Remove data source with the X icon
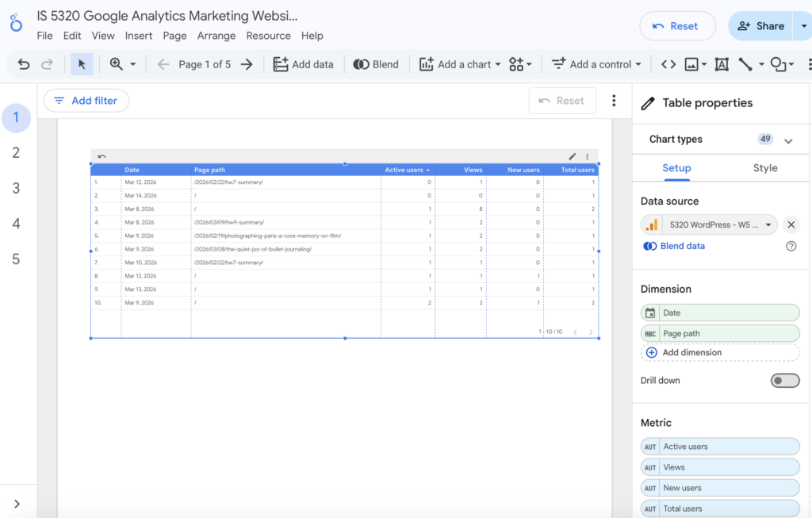The image size is (812, 518). pyautogui.click(x=791, y=224)
